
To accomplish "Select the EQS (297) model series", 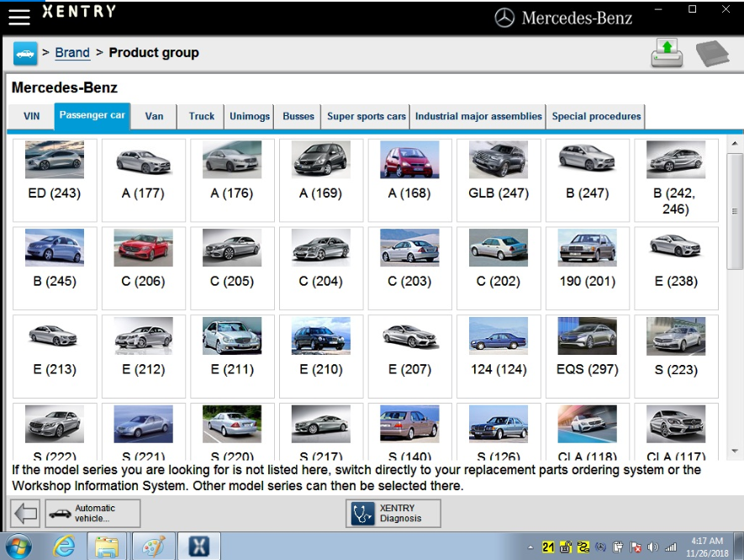I will click(x=587, y=357).
